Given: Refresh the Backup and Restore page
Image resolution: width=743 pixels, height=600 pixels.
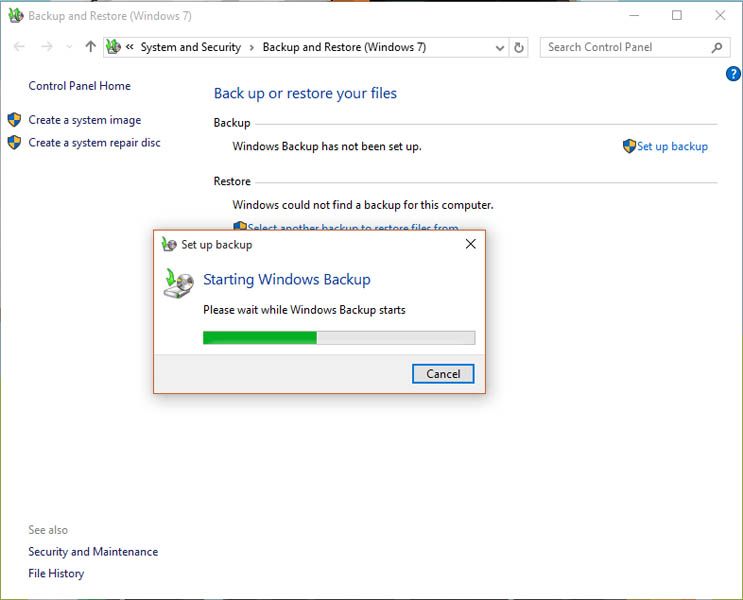Looking at the screenshot, I should pos(519,47).
